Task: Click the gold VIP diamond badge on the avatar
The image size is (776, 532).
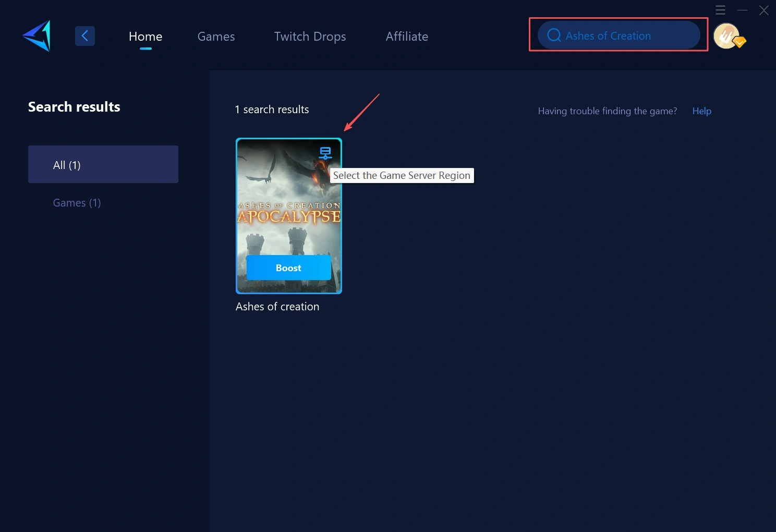Action: click(x=739, y=42)
